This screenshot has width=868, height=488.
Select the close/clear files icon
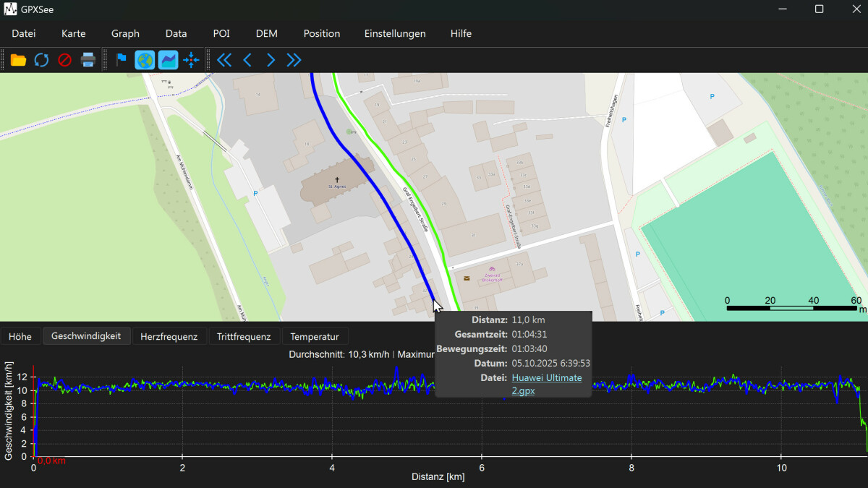point(64,60)
